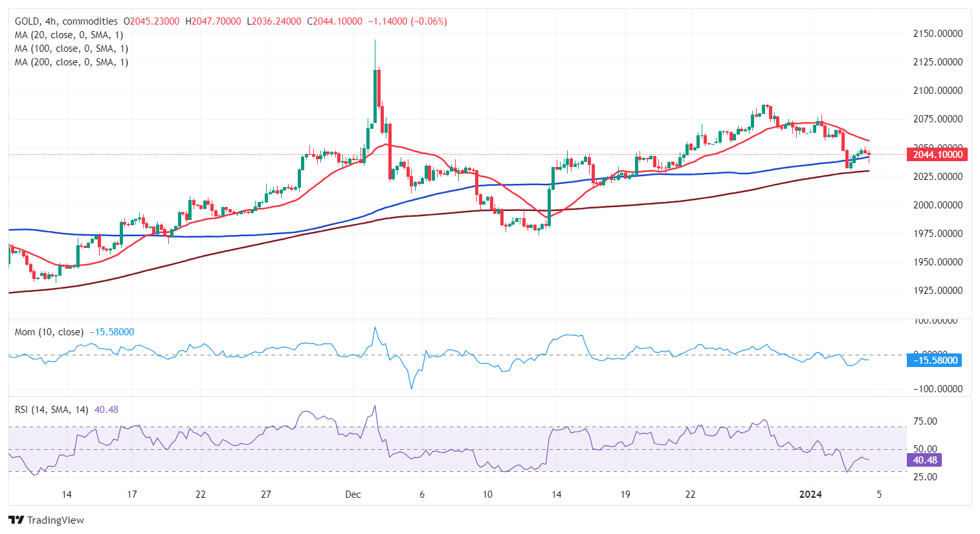Screen dimensions: 980x534
Task: Click the 17 date label on time axis
Action: [x=132, y=495]
